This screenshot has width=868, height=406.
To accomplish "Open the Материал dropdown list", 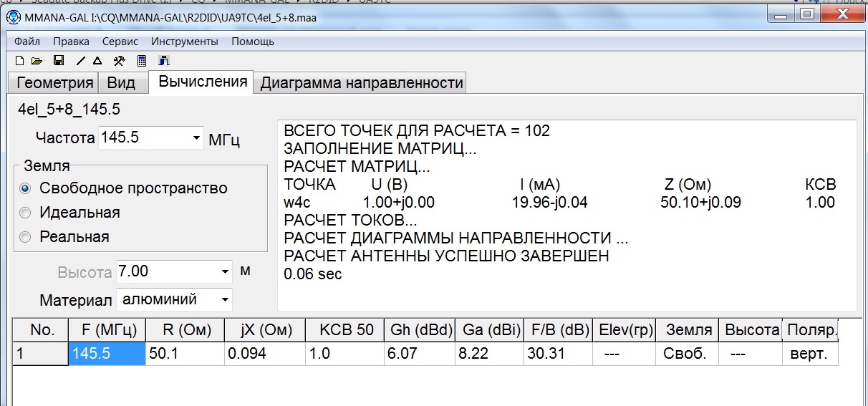I will [x=226, y=299].
